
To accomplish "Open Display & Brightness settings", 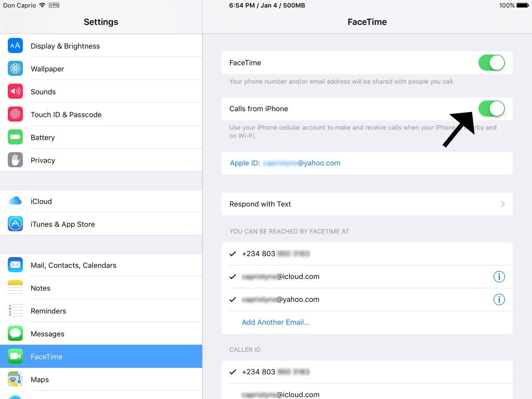I will coord(101,46).
